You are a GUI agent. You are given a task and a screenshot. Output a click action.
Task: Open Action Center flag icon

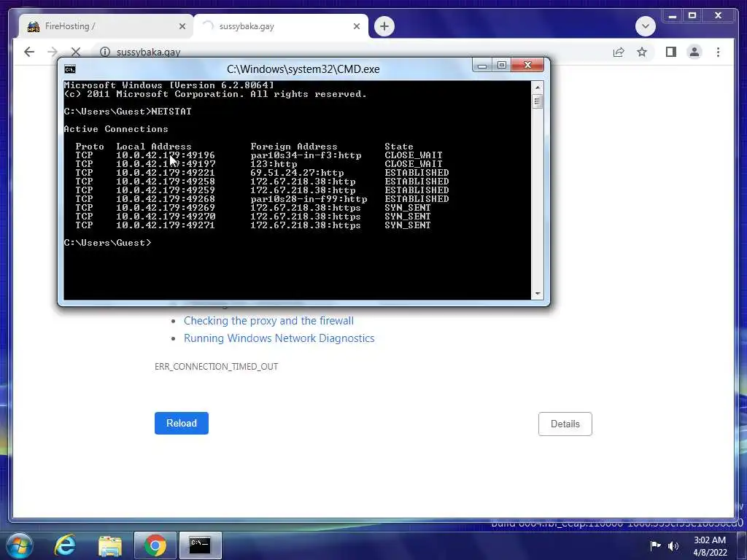[656, 545]
